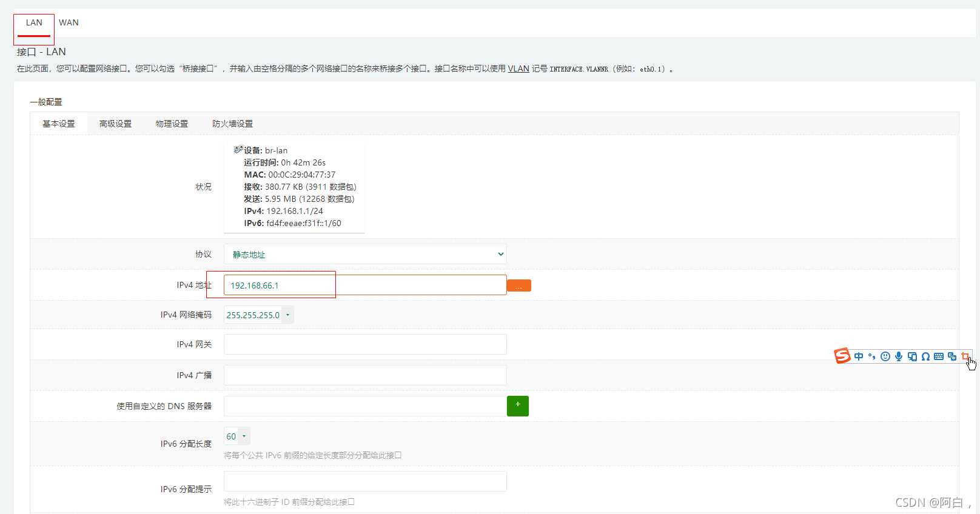Click the IPv4 网关 input field
The width and height of the screenshot is (980, 514).
[x=365, y=344]
